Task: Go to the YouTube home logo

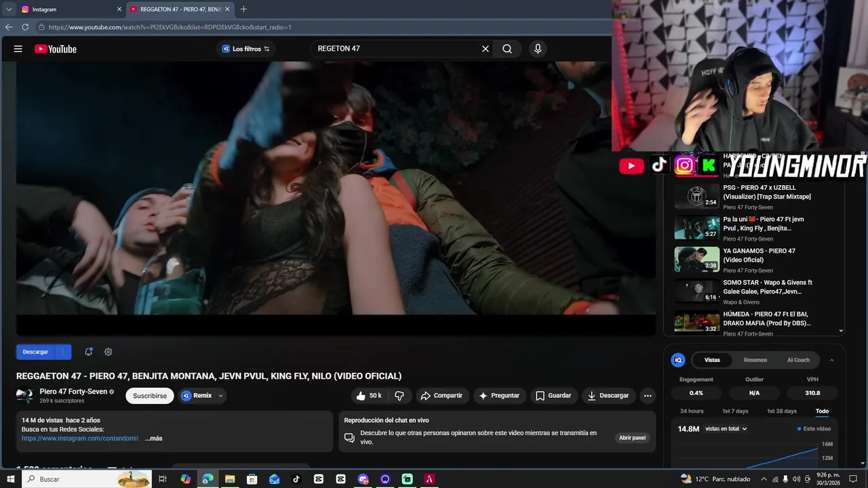Action: (x=56, y=49)
